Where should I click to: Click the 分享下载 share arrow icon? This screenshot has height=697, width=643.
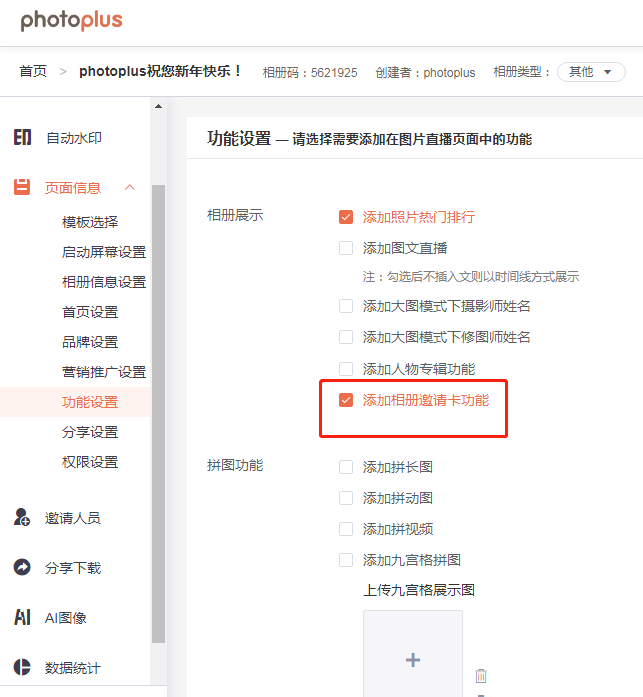click(22, 567)
